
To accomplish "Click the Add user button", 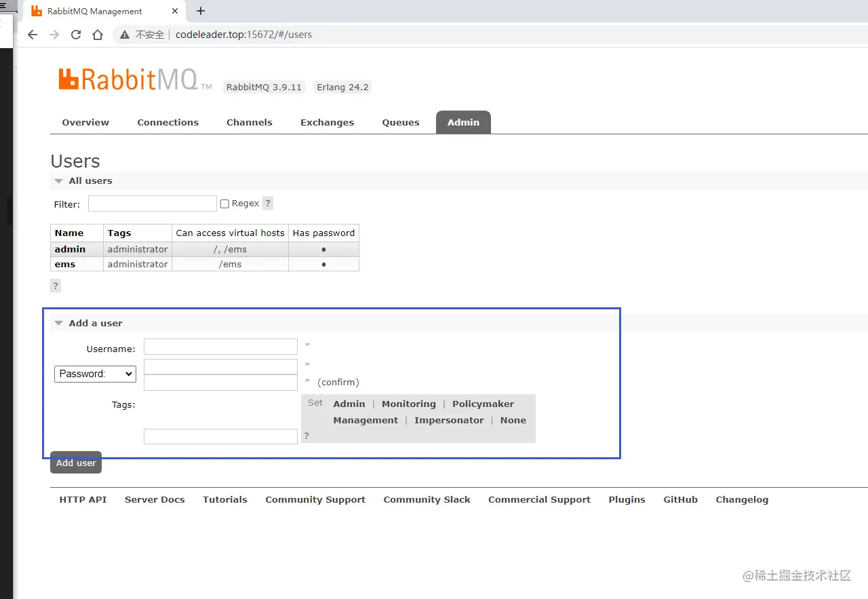I will [x=76, y=463].
